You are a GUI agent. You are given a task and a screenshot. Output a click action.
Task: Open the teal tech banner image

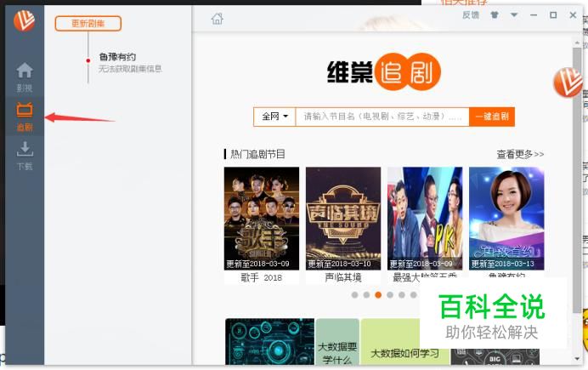(x=270, y=341)
